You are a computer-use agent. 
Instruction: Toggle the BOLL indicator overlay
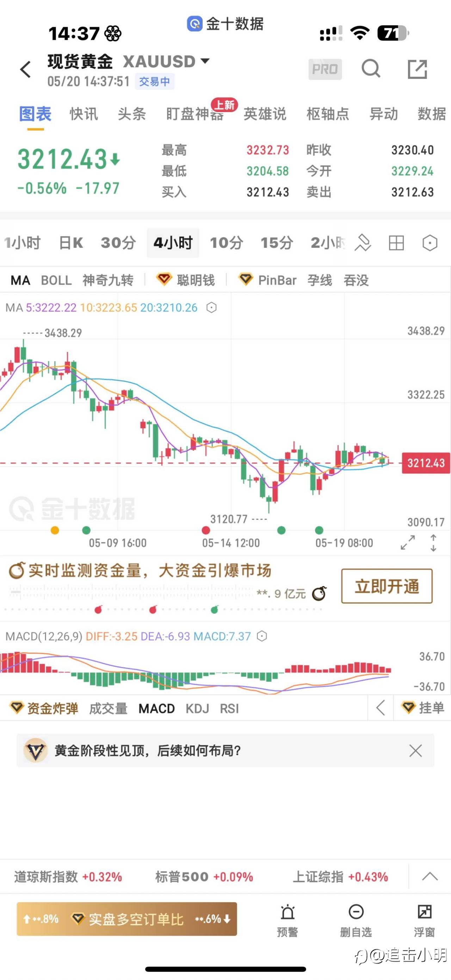coord(56,281)
